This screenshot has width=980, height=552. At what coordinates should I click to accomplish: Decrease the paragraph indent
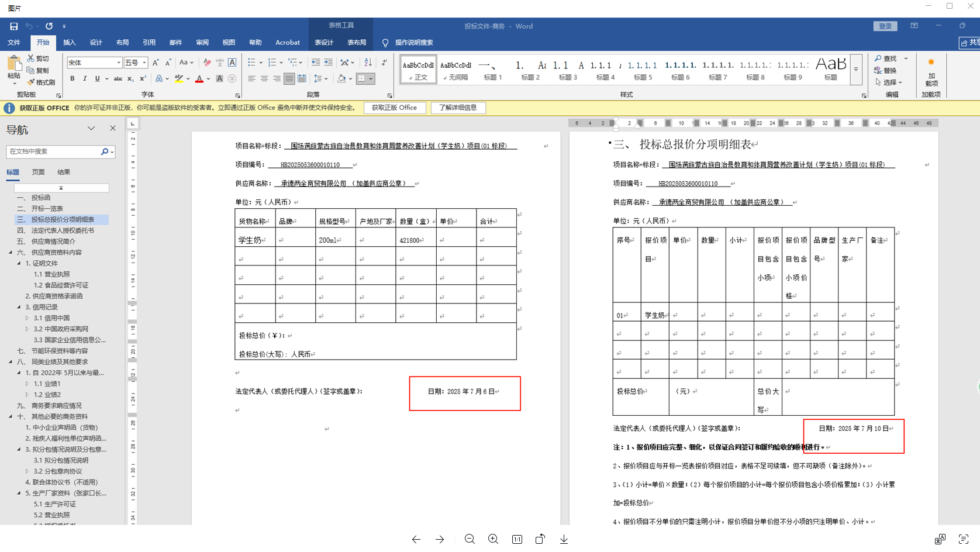(316, 63)
